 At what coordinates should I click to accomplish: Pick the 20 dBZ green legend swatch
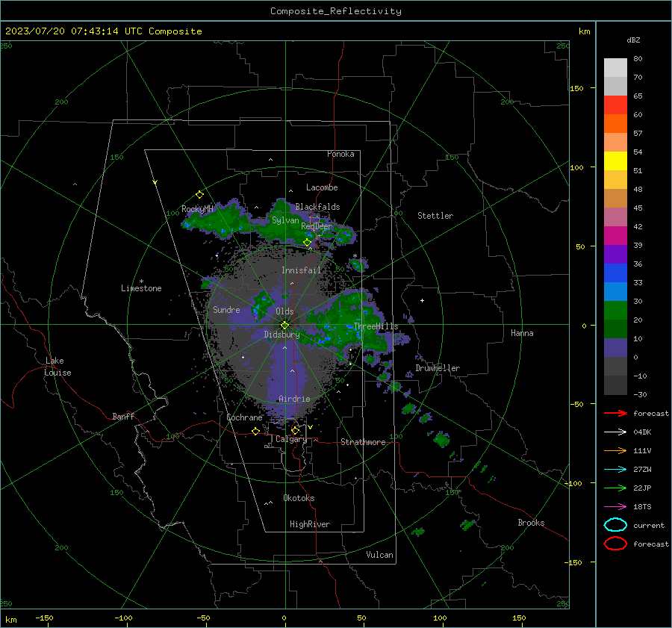(x=615, y=311)
